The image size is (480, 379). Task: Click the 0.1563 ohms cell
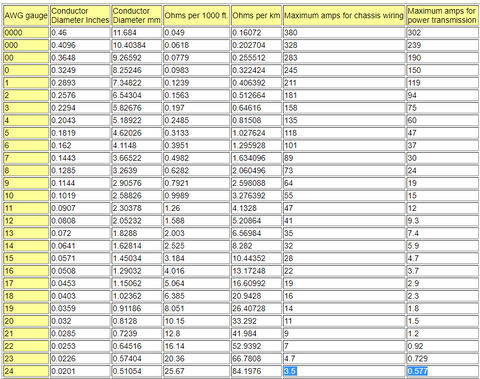[x=196, y=95]
